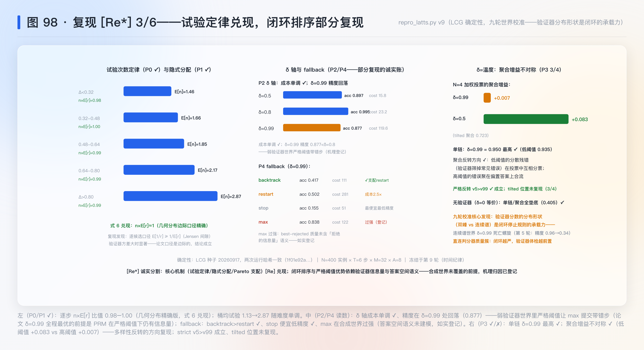This screenshot has height=350, width=644.
Task: Click the blue bar labeled E[n]=1.66
Action: click(150, 118)
